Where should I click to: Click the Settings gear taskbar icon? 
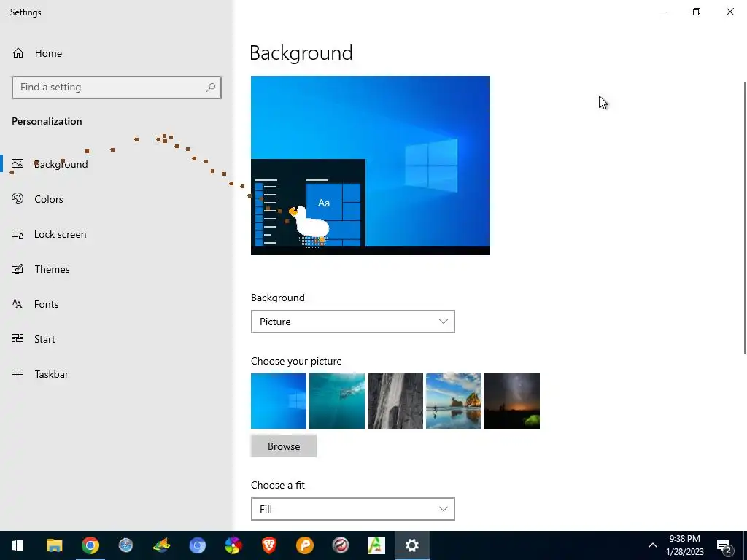[x=411, y=545]
